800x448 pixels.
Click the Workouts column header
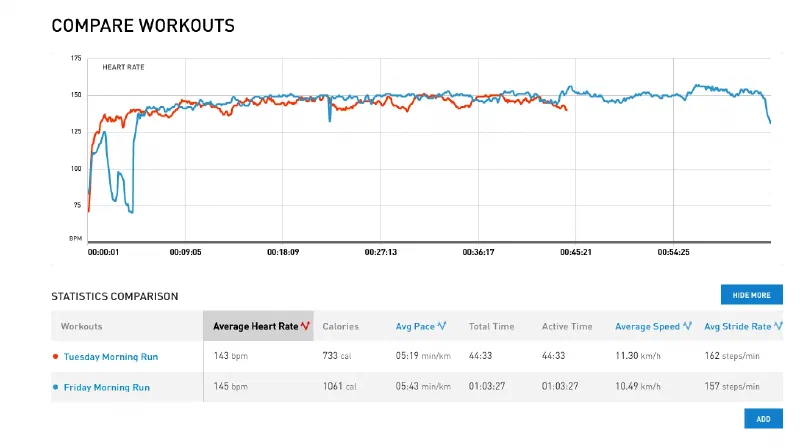point(81,326)
